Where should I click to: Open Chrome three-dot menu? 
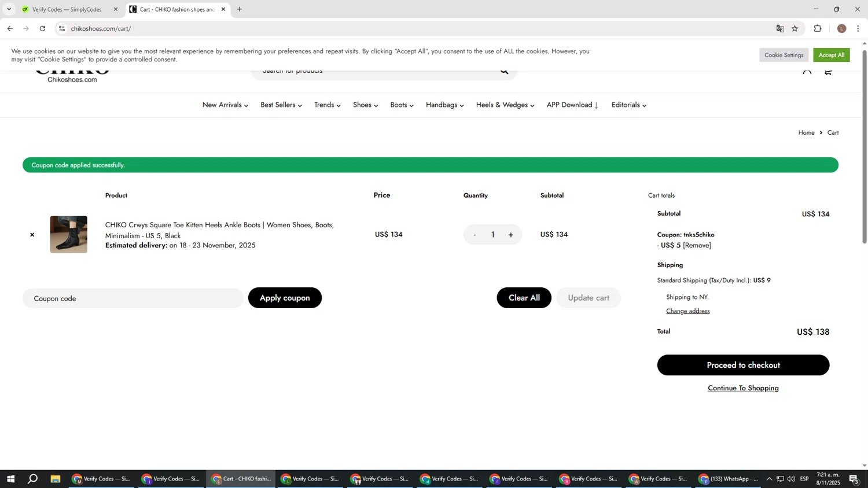tap(858, 28)
